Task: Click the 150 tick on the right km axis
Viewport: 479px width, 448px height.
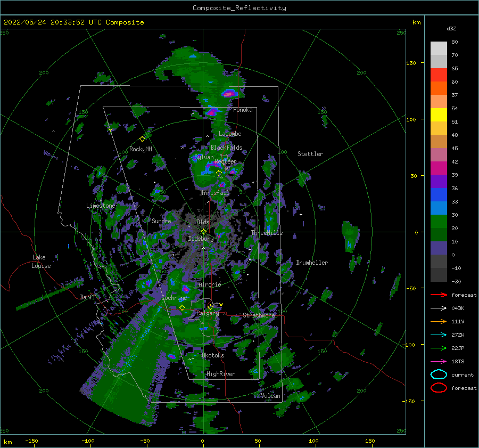Action: click(411, 63)
